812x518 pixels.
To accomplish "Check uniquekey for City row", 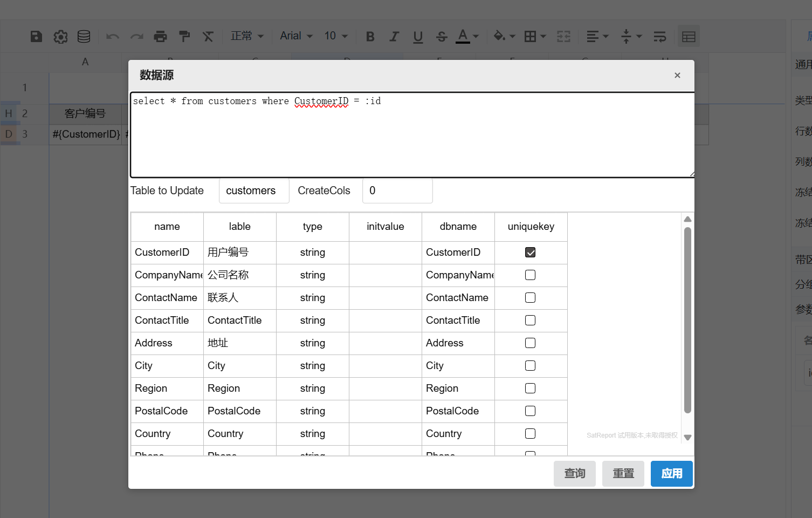I will tap(531, 366).
